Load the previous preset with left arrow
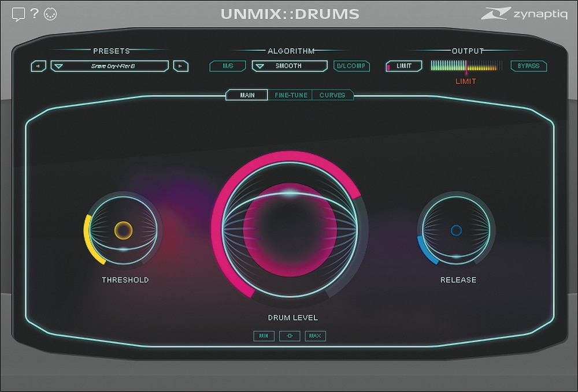This screenshot has height=392, width=578. point(38,66)
